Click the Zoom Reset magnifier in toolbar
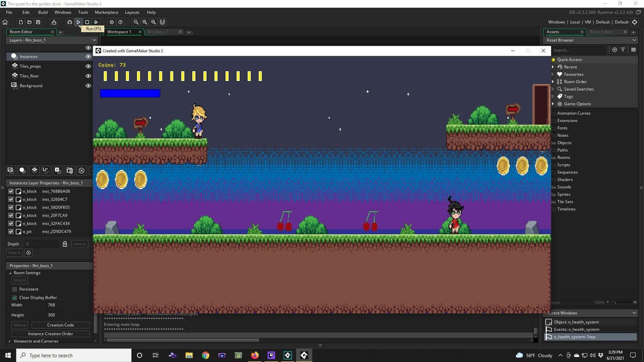 coord(145,22)
